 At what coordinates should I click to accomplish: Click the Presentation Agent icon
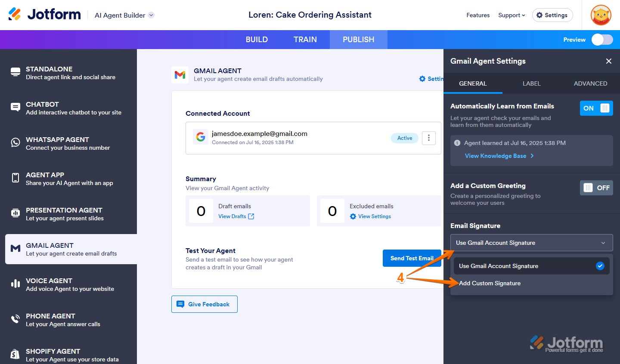click(x=15, y=213)
